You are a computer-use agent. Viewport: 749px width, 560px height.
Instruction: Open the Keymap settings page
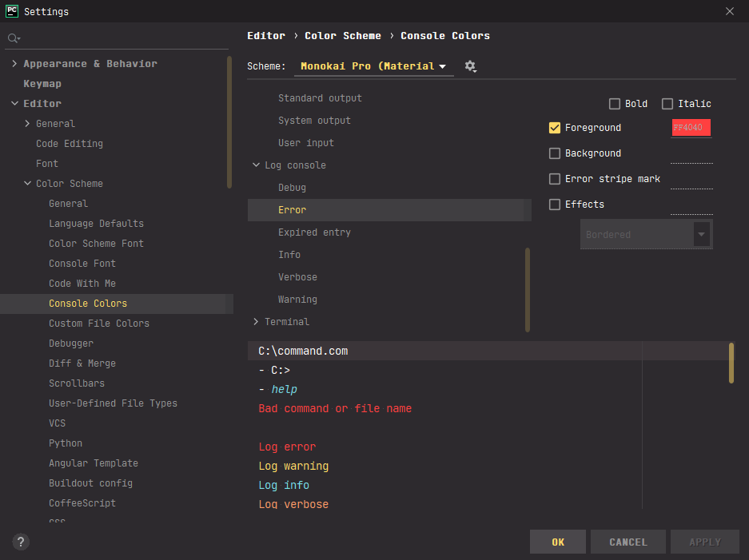click(x=42, y=84)
